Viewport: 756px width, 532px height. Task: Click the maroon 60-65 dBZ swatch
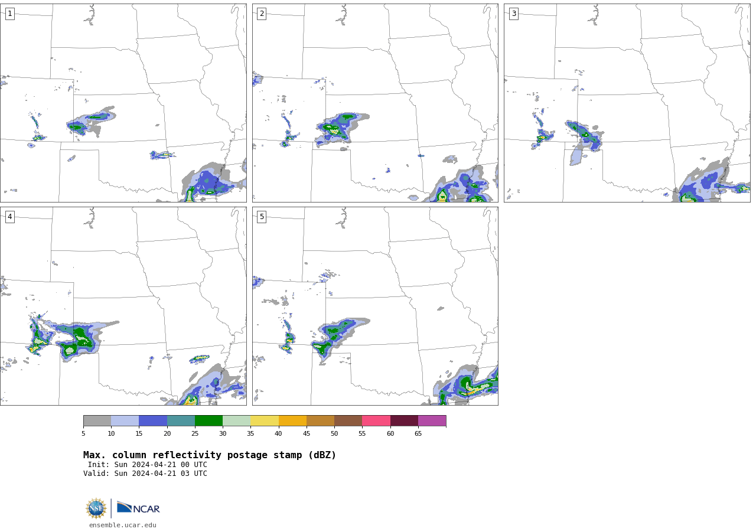click(404, 421)
